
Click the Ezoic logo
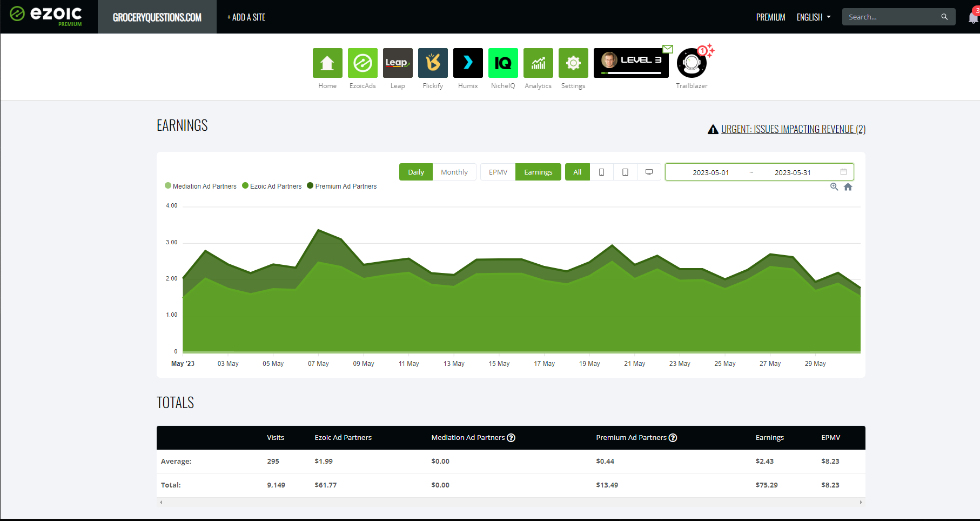coord(46,15)
